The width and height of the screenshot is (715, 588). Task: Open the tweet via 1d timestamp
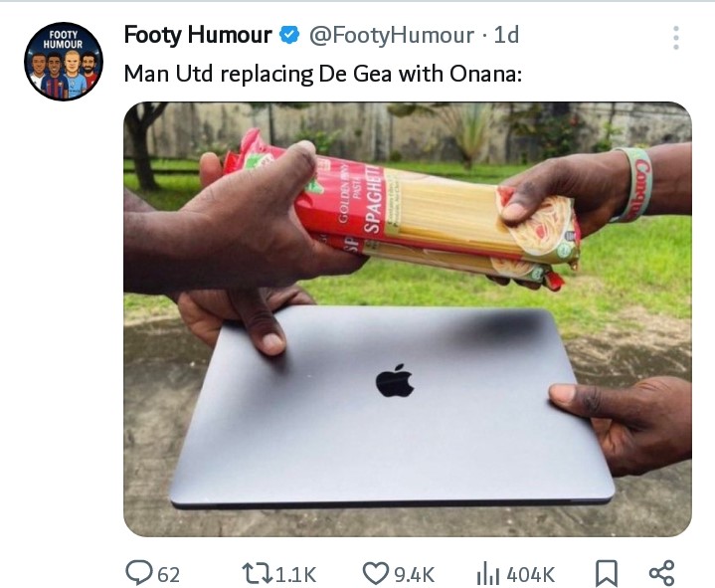[506, 35]
